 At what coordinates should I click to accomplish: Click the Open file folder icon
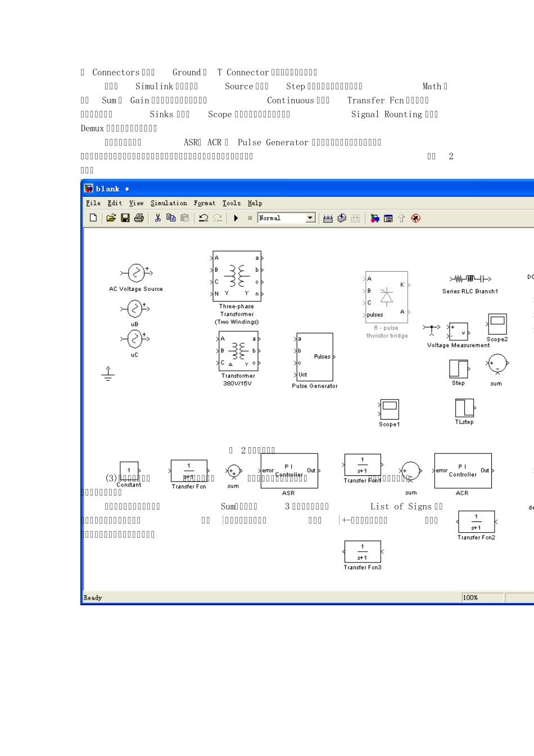coord(111,218)
